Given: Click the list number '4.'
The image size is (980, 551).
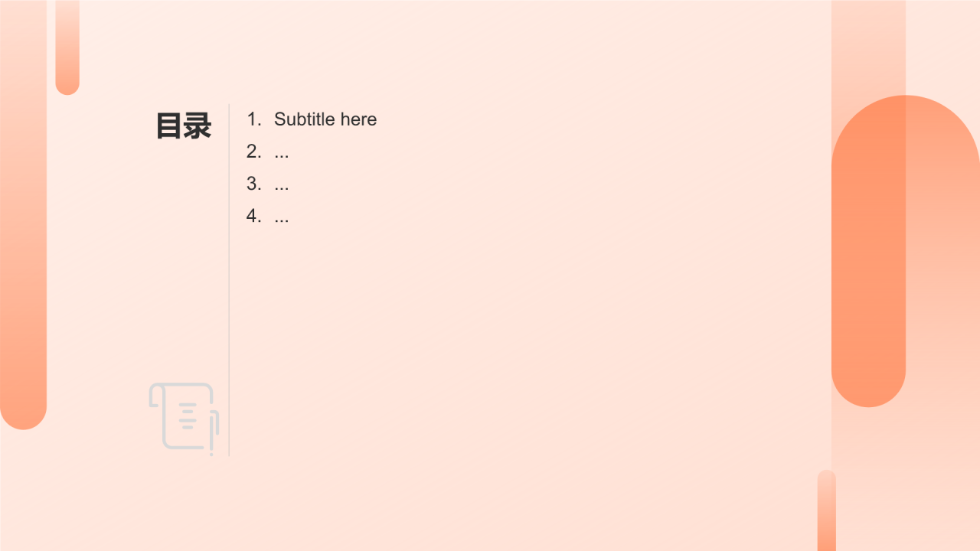Looking at the screenshot, I should [254, 216].
